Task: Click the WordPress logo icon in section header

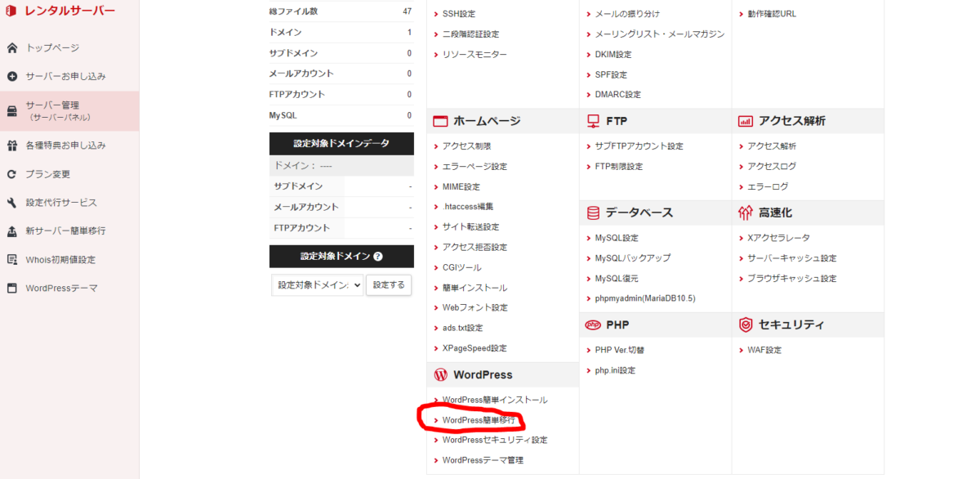Action: click(x=441, y=375)
